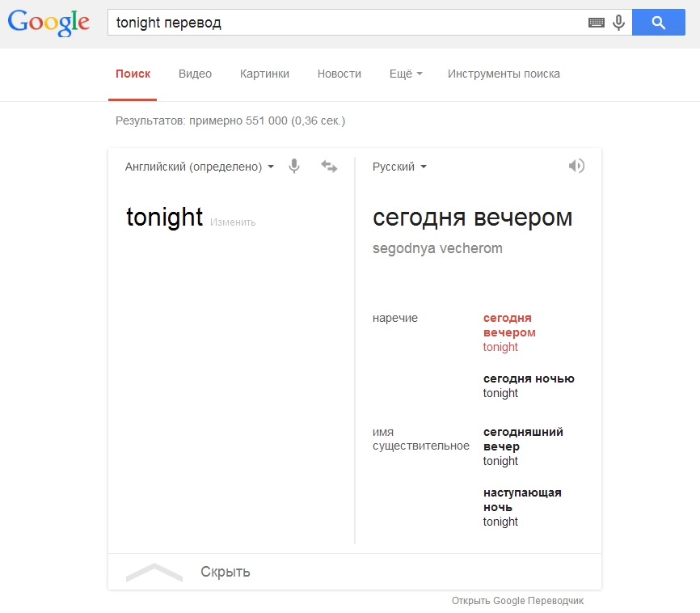Expand the Ещё menu
The image size is (700, 613).
click(x=406, y=74)
